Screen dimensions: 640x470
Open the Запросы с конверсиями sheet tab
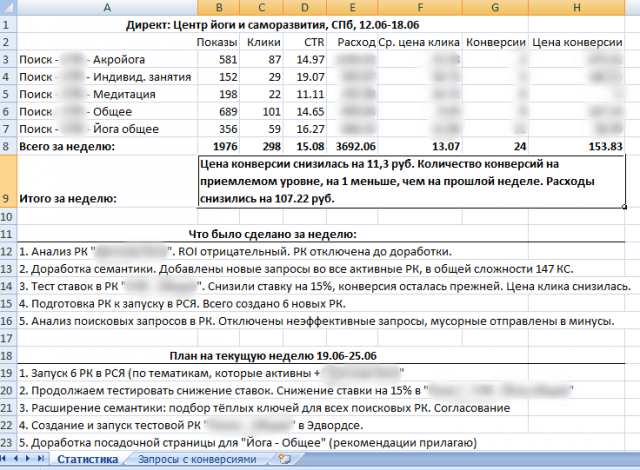[197, 459]
